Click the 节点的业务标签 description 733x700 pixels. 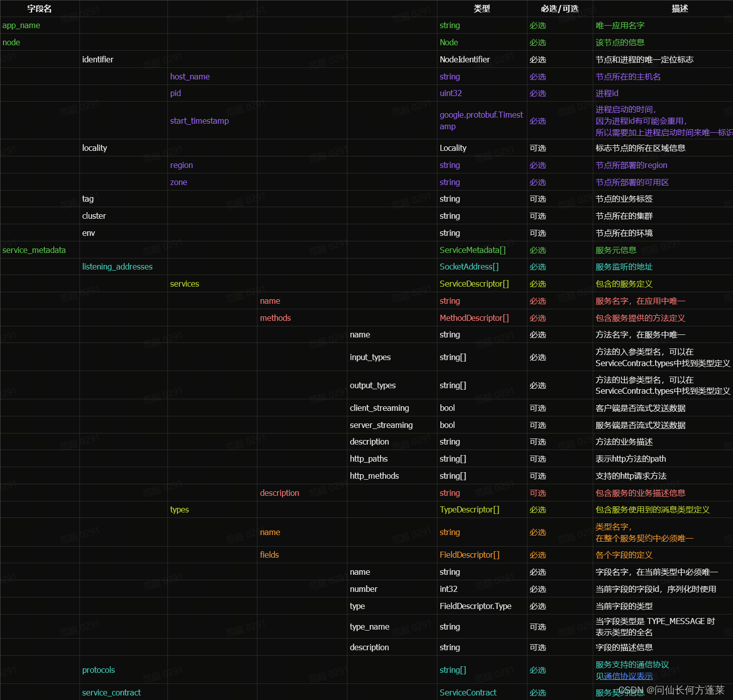point(624,199)
